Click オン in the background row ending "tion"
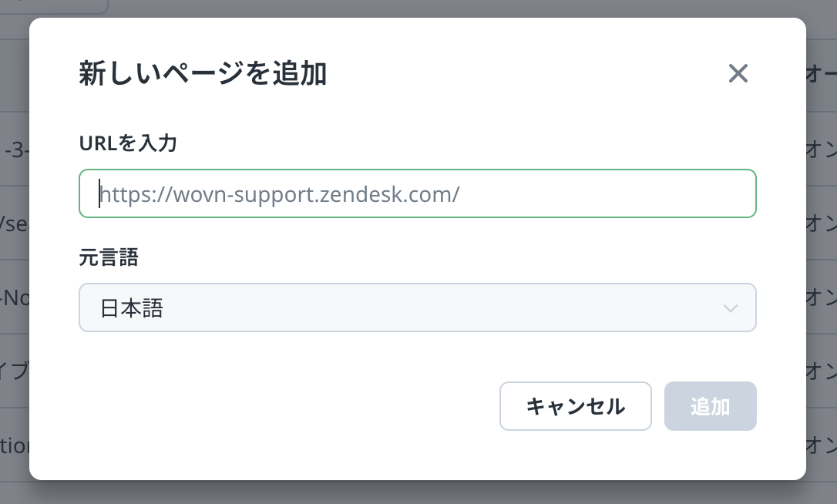 [x=821, y=445]
